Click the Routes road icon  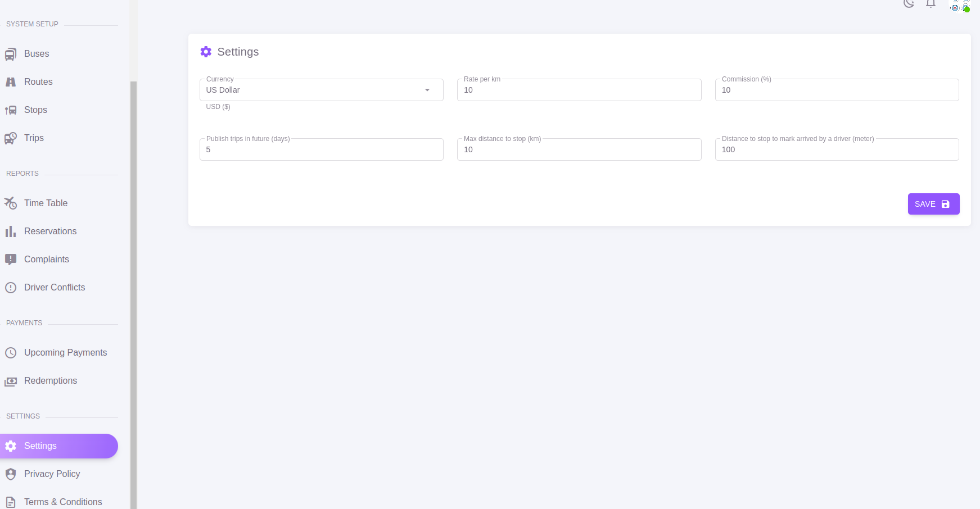[x=11, y=82]
